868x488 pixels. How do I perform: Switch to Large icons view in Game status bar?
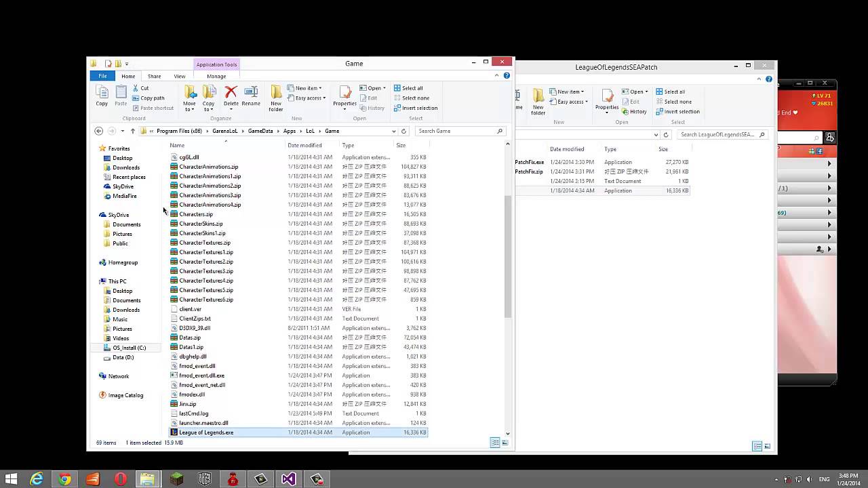pos(505,443)
